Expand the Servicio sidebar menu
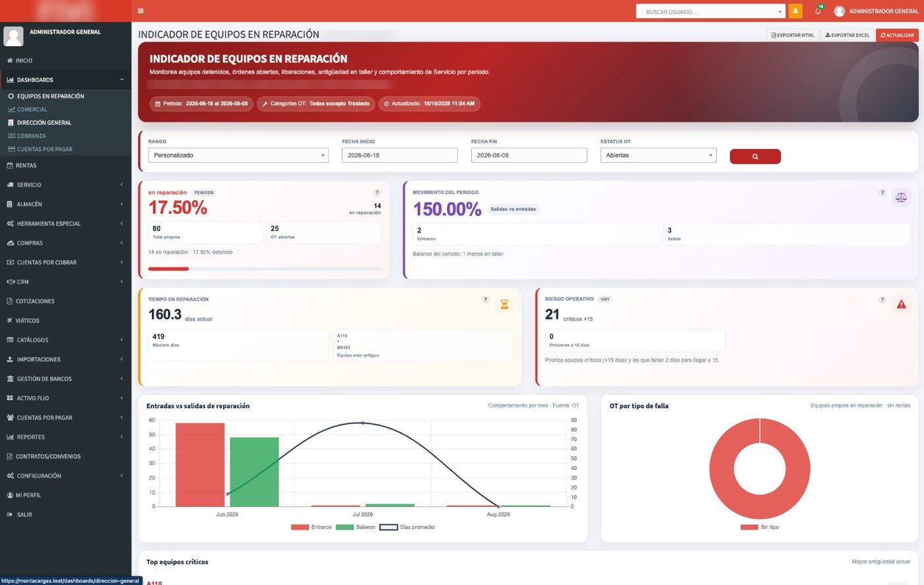Viewport: 924px width, 585px height. coord(65,185)
